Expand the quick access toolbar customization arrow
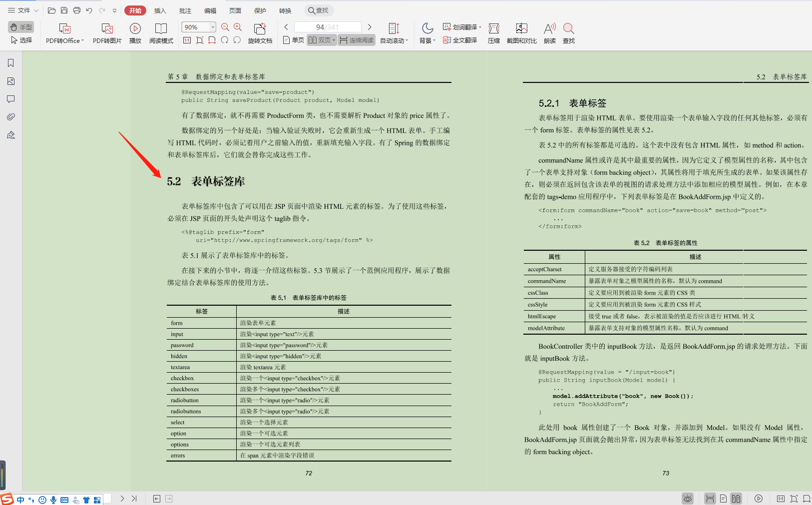Image resolution: width=812 pixels, height=505 pixels. click(x=114, y=10)
